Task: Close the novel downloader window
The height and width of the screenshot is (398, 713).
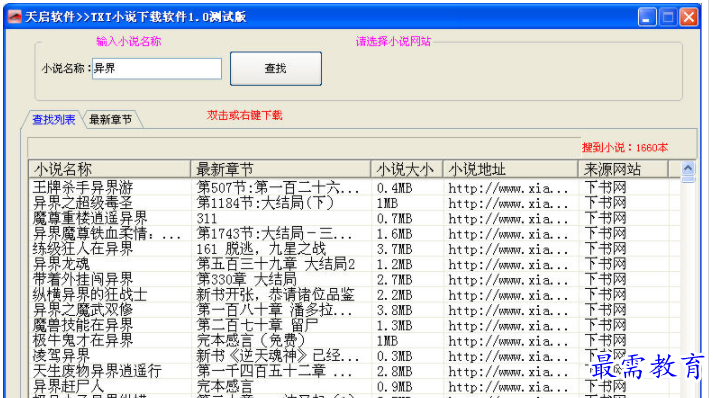Action: coord(689,17)
